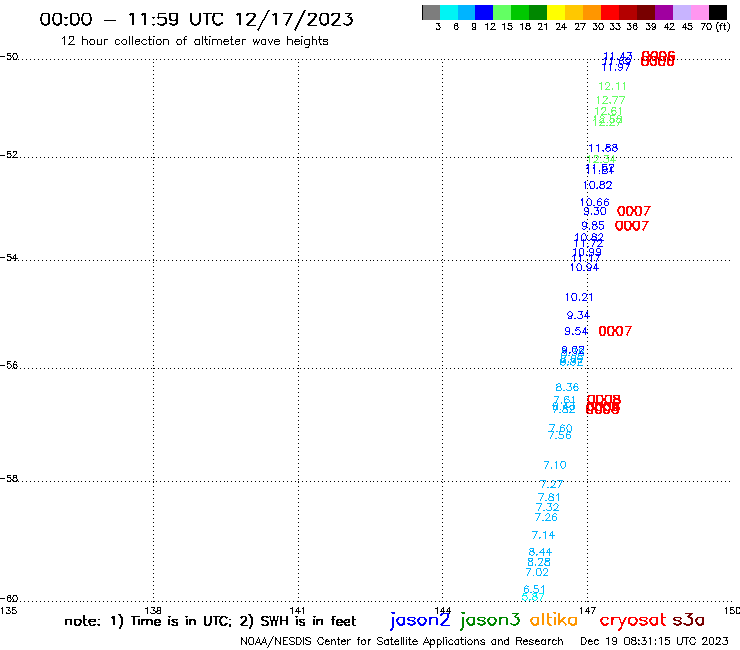Click the wave height value 8.44
This screenshot has width=740, height=650.
(x=540, y=552)
